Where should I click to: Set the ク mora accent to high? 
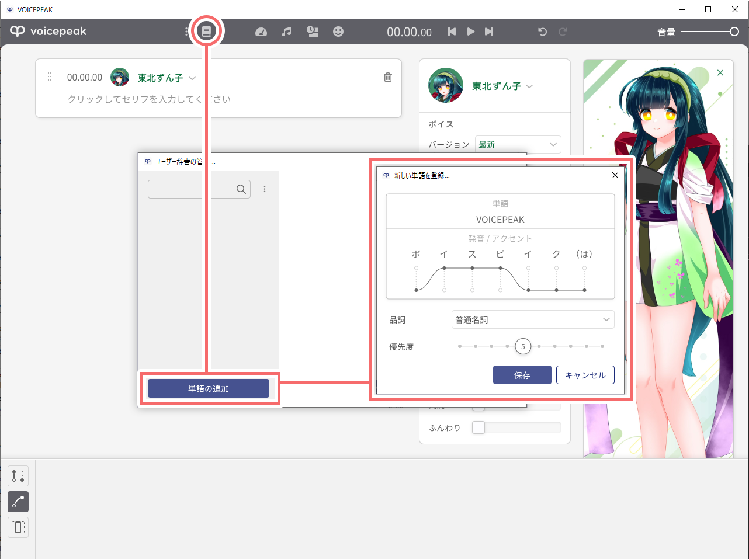pos(556,268)
